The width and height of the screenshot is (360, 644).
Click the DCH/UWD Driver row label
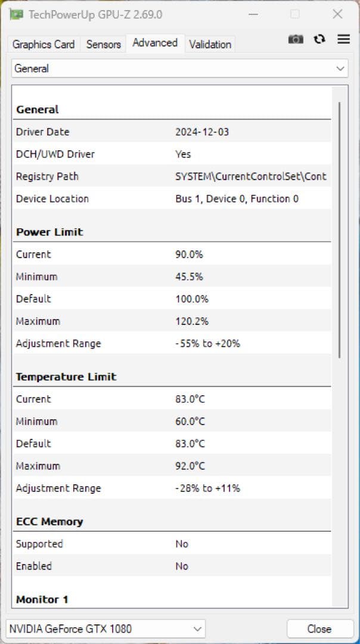(55, 154)
